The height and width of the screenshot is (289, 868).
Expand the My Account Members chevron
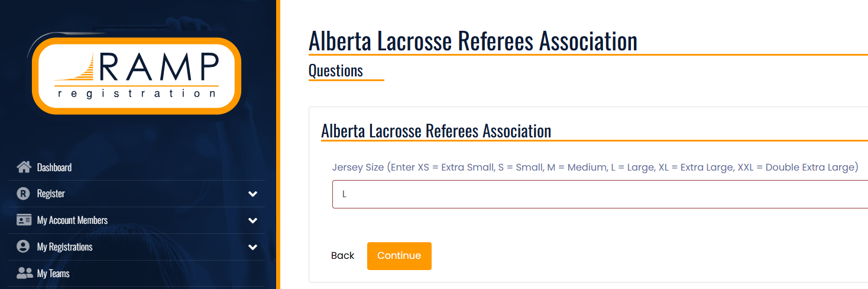(252, 220)
